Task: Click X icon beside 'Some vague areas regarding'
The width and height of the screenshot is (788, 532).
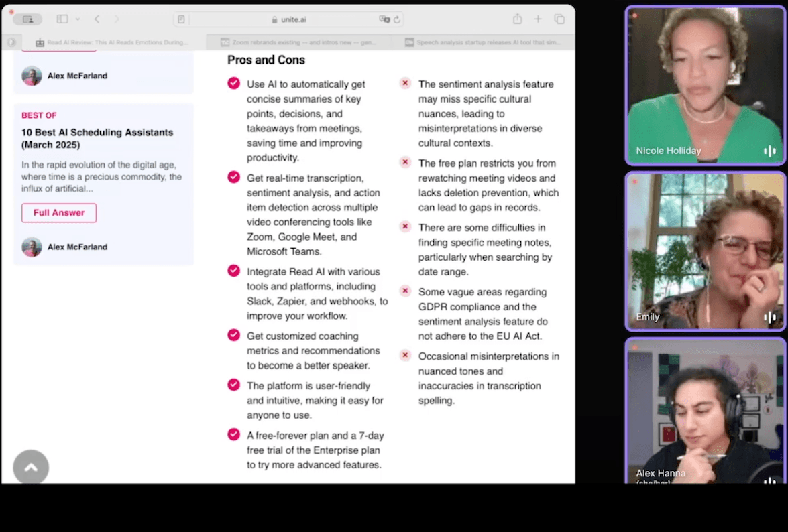Action: point(405,291)
